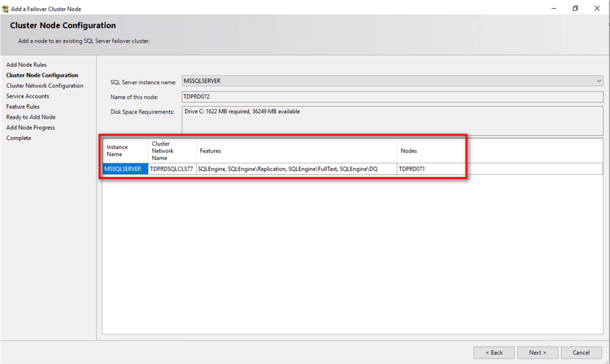Select the Complete step in sidebar
The width and height of the screenshot is (610, 364).
pyautogui.click(x=19, y=138)
